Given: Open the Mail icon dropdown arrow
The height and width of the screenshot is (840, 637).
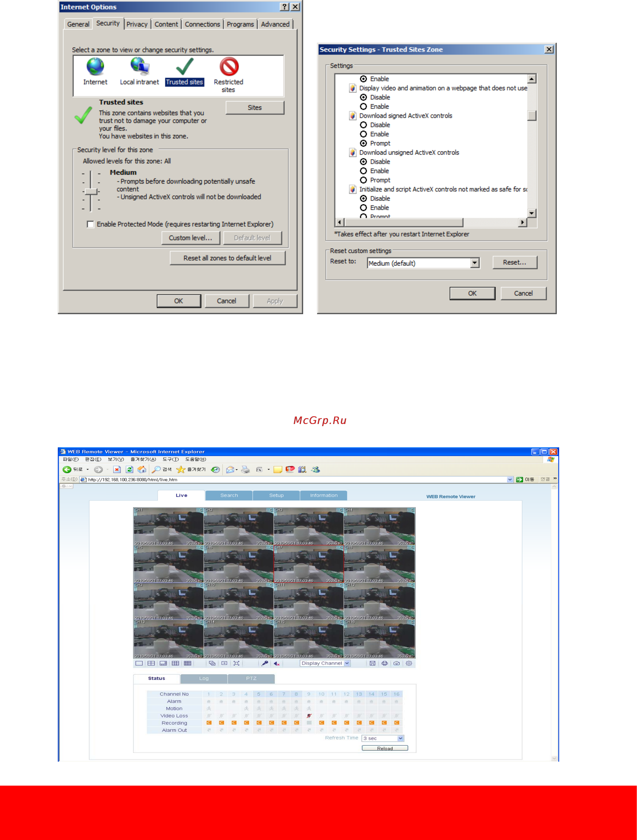Looking at the screenshot, I should tap(237, 470).
